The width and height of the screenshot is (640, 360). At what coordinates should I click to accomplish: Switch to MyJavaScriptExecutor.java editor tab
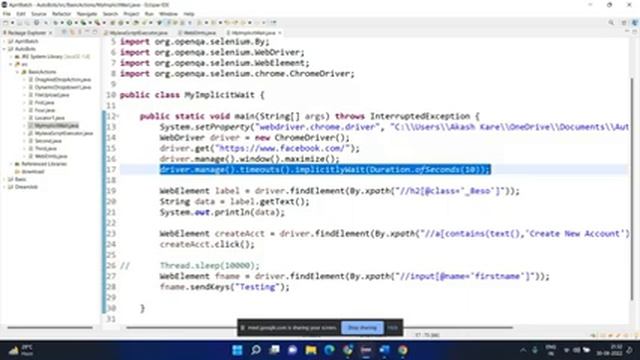pyautogui.click(x=136, y=33)
